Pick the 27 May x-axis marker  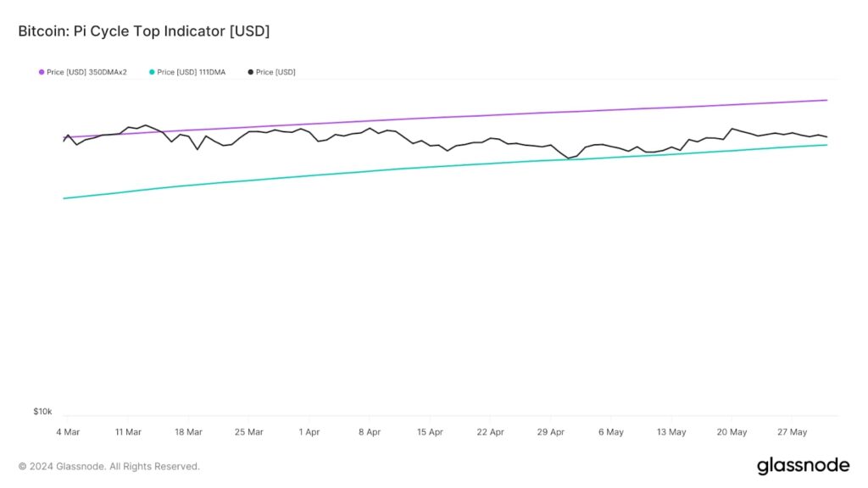tap(792, 432)
